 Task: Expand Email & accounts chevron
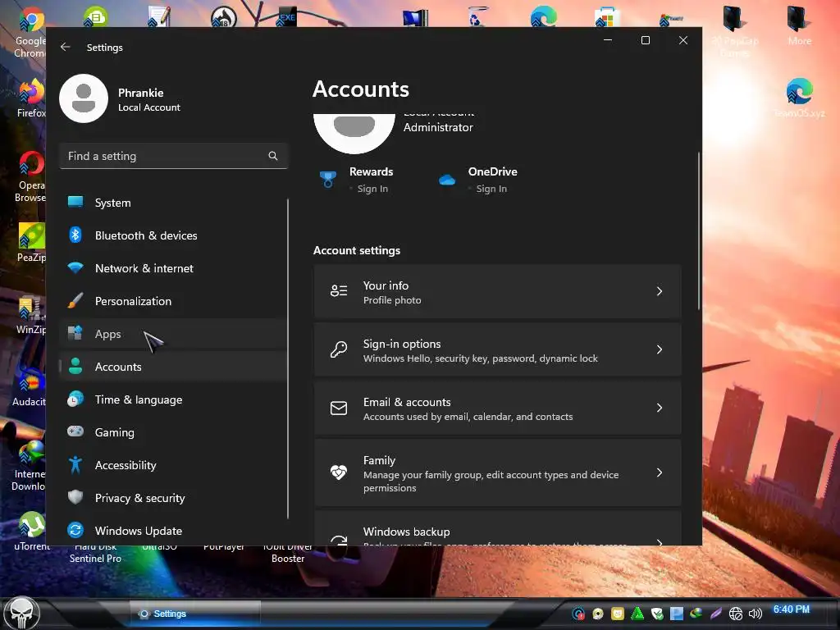pos(660,409)
